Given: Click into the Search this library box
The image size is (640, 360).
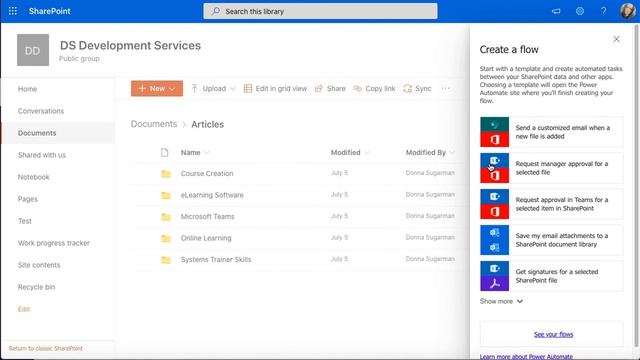Looking at the screenshot, I should (320, 11).
